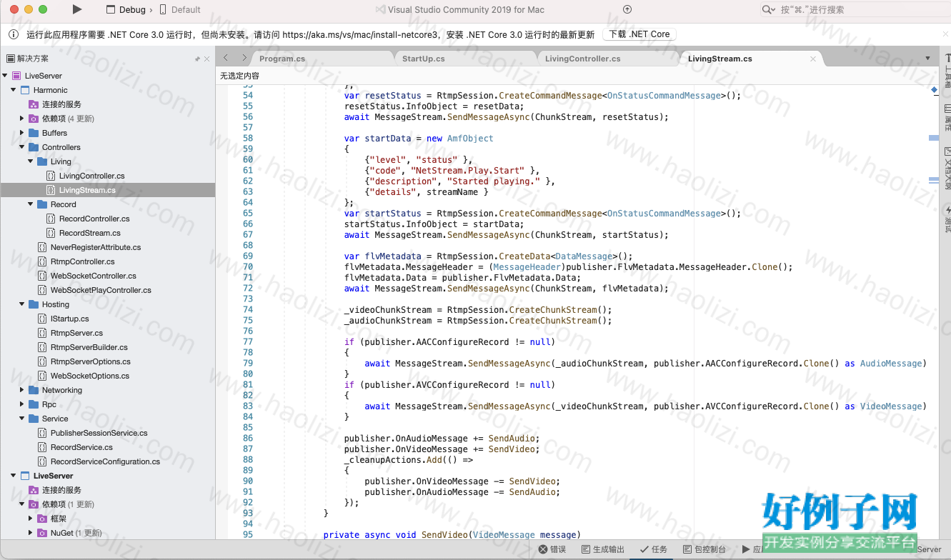The height and width of the screenshot is (560, 951).
Task: Open WebSocketOptions.cs file
Action: (x=90, y=376)
